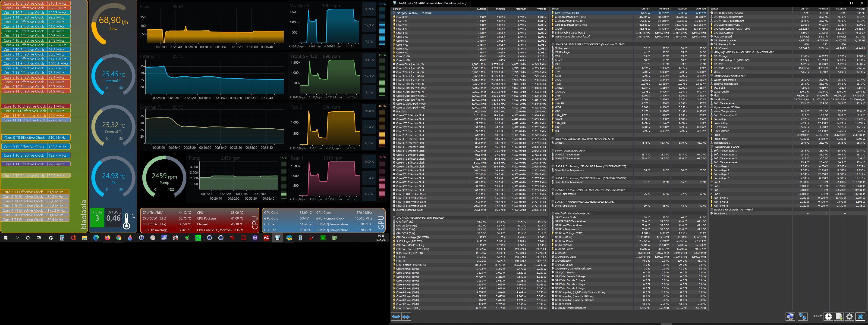Launch Calculator from the taskbar
The image size is (868, 325).
(x=62, y=238)
